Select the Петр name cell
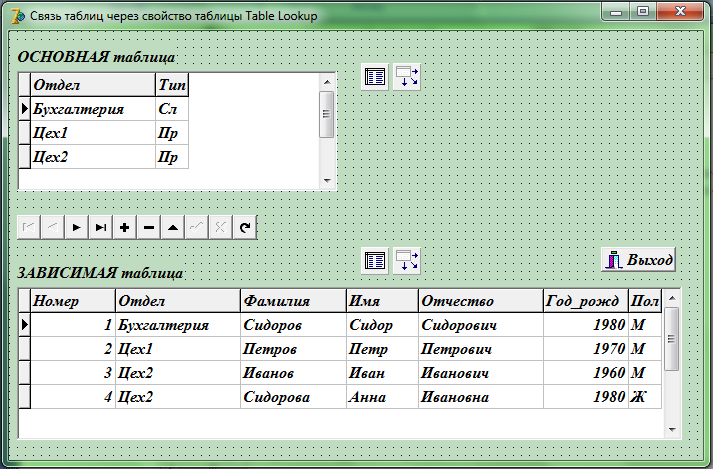The image size is (713, 469). (382, 349)
